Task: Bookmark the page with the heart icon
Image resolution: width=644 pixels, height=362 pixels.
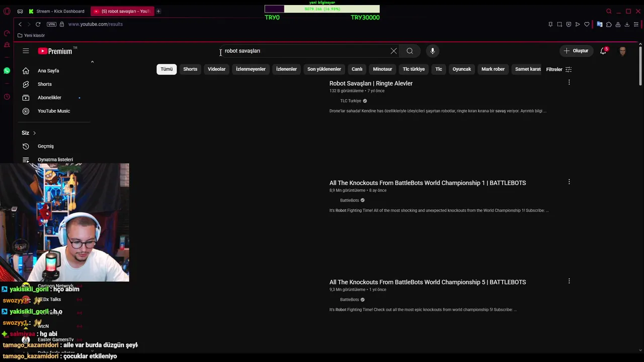Action: click(587, 24)
